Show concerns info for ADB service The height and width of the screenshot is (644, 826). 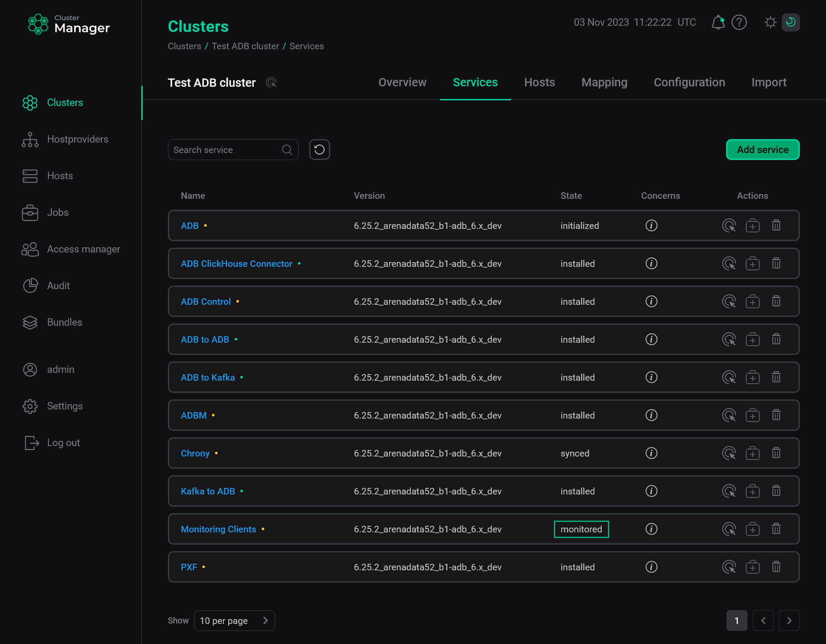point(651,225)
